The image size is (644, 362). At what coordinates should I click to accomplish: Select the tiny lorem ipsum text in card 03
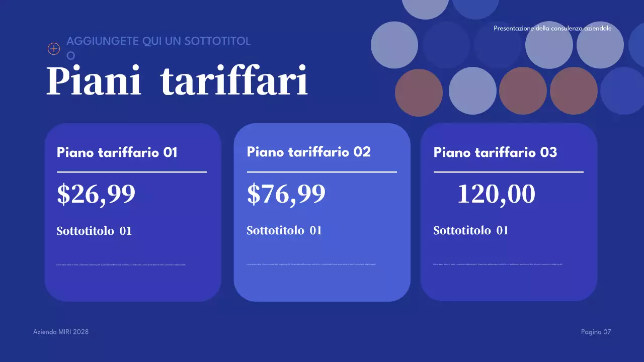click(498, 264)
